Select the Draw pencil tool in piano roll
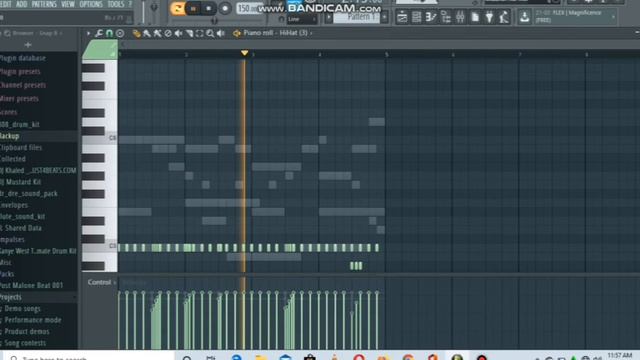Screen dimensions: 640x360 [136, 33]
